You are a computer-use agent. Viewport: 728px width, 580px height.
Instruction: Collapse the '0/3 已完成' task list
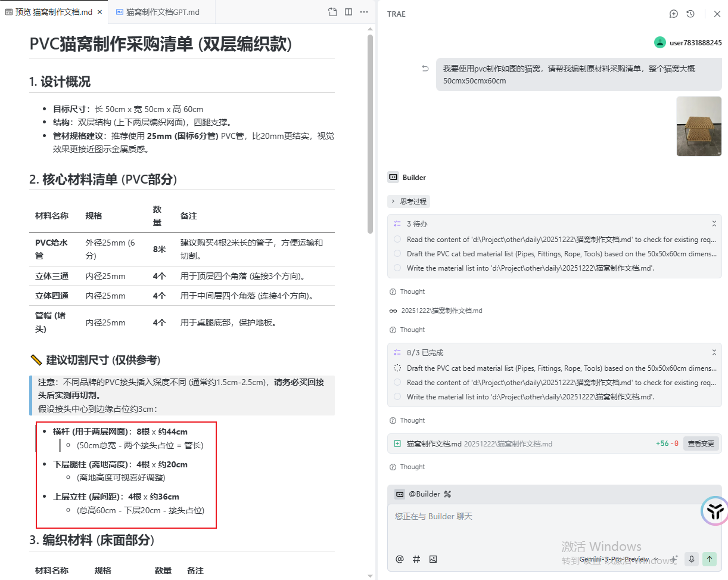[x=714, y=353]
